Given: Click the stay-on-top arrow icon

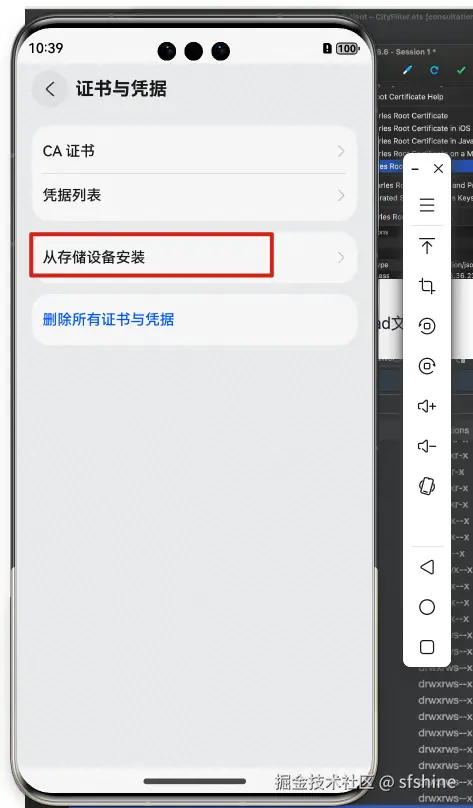Looking at the screenshot, I should coord(427,246).
